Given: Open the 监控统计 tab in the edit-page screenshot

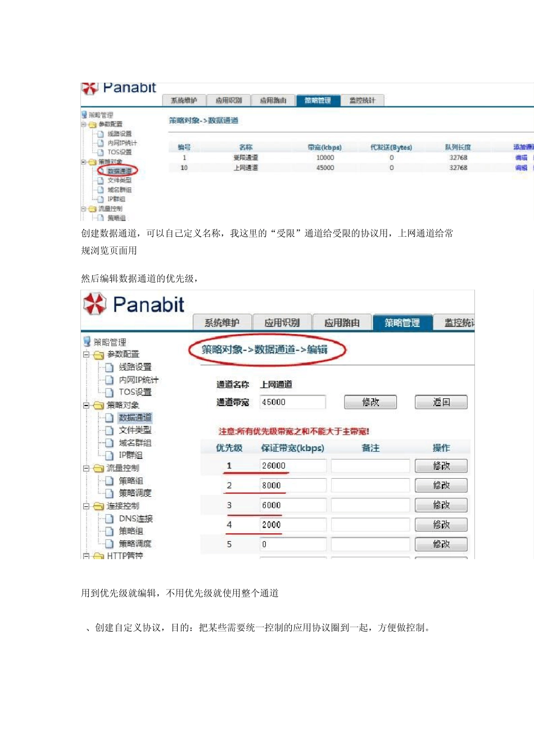Looking at the screenshot, I should pyautogui.click(x=455, y=323).
